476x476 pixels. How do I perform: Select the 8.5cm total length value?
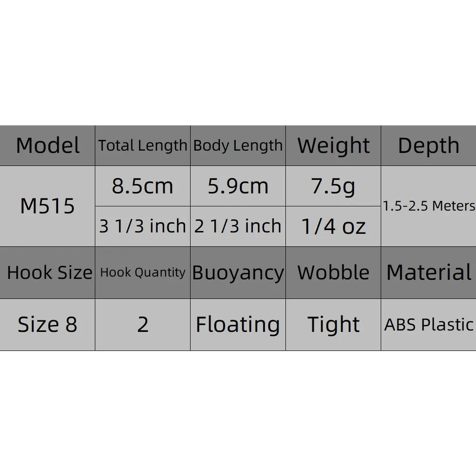point(143,186)
